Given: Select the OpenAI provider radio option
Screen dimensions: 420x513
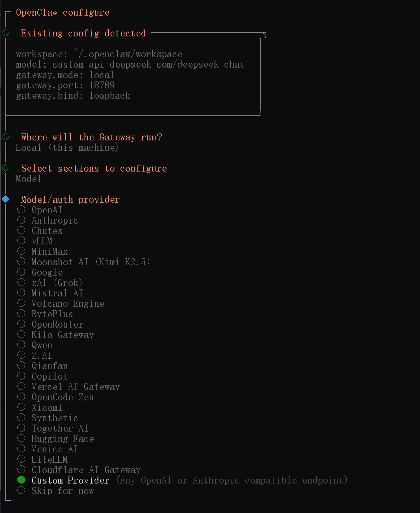Looking at the screenshot, I should pyautogui.click(x=39, y=210).
